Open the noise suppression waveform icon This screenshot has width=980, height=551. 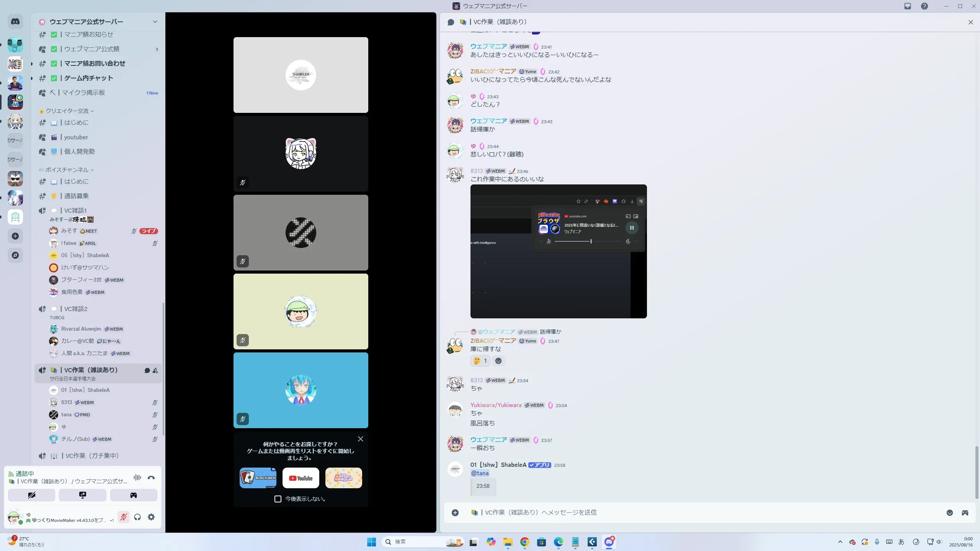tap(137, 478)
